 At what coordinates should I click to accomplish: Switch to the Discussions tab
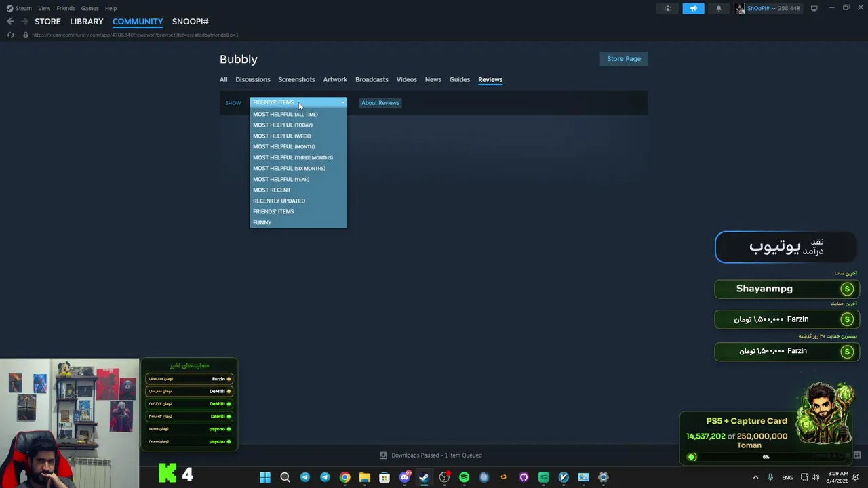tap(253, 79)
